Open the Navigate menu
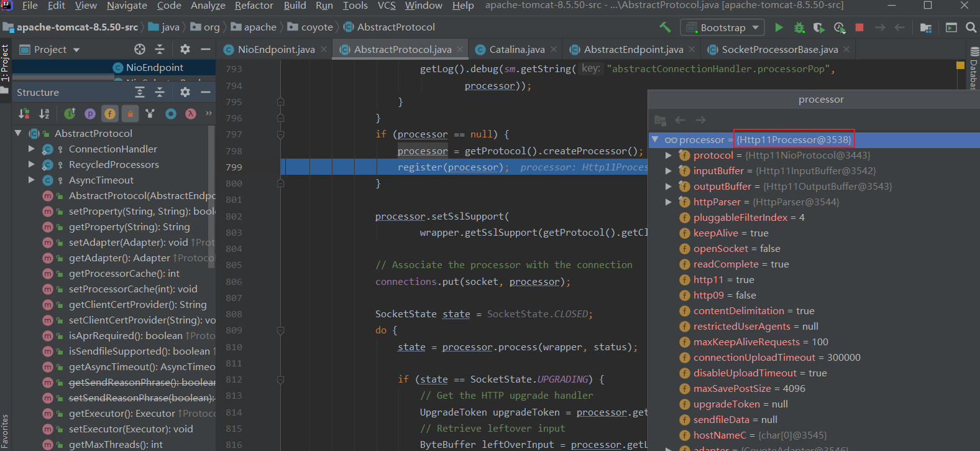Screen dimensions: 980x451 click(x=127, y=6)
